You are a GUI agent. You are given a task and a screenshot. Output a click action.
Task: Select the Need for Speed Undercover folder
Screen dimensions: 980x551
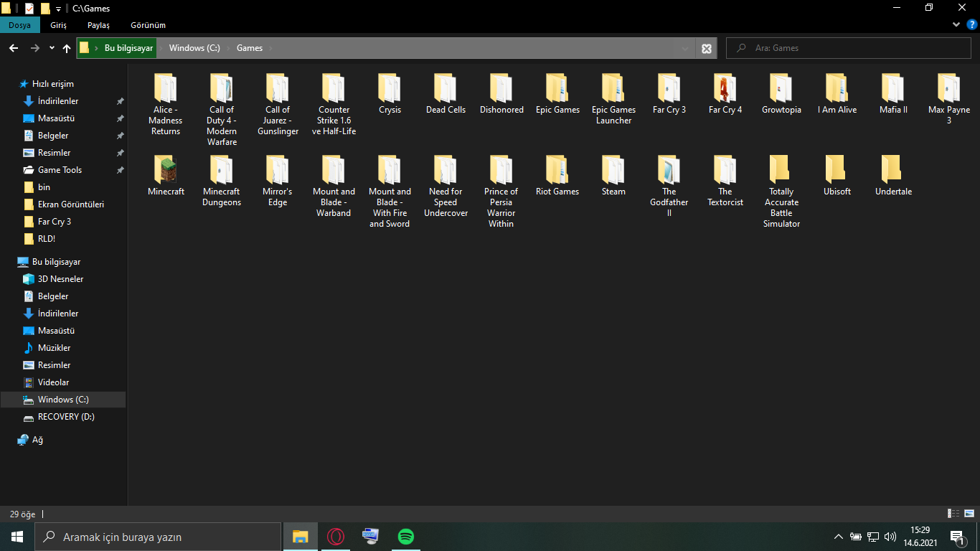tap(446, 186)
